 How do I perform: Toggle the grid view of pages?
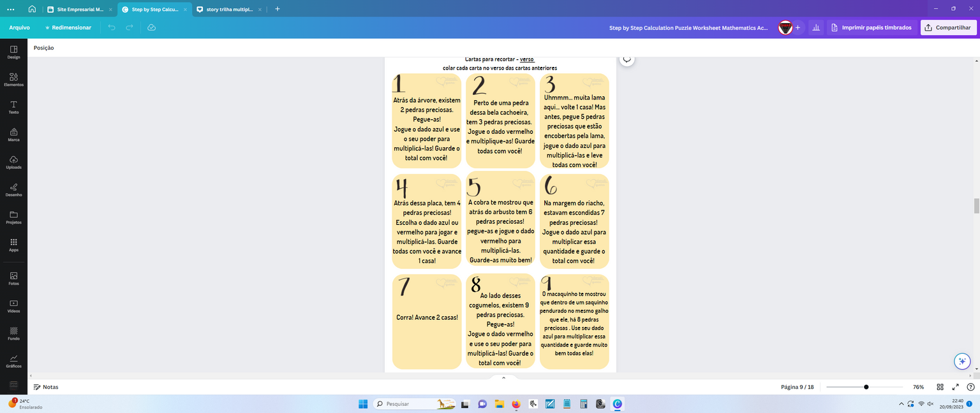tap(940, 387)
